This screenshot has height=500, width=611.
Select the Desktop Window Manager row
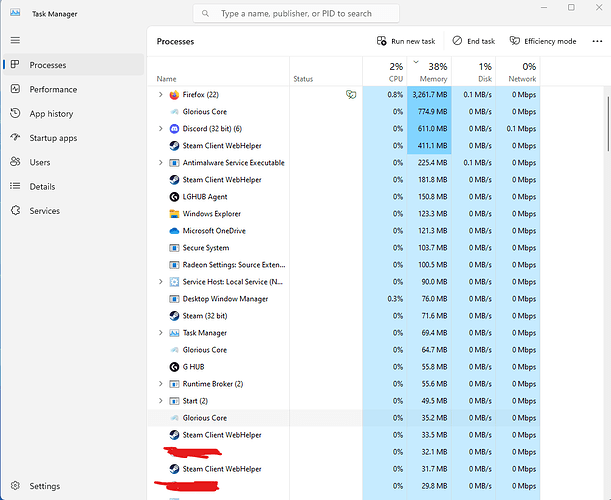click(x=344, y=299)
